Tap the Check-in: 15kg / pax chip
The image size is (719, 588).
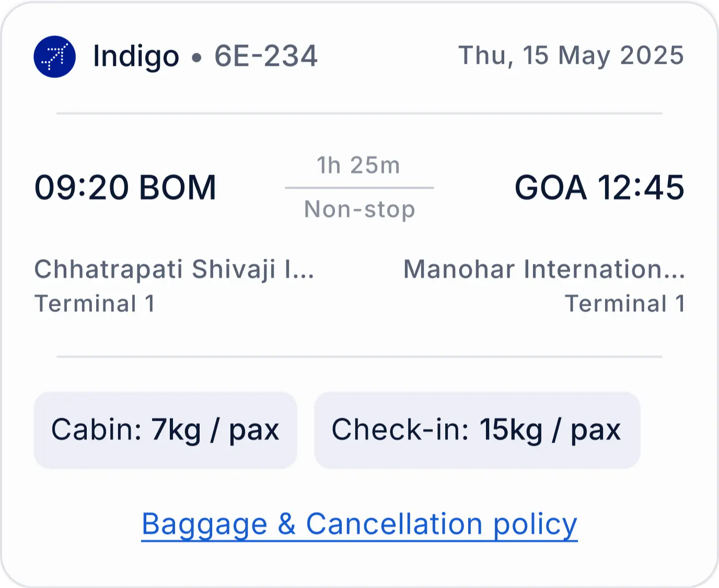coord(477,430)
